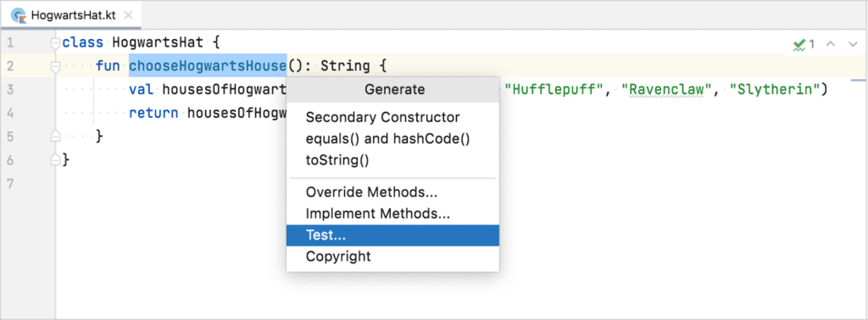Go to previous highlighted problem arrow
This screenshot has height=320, width=868.
click(831, 44)
